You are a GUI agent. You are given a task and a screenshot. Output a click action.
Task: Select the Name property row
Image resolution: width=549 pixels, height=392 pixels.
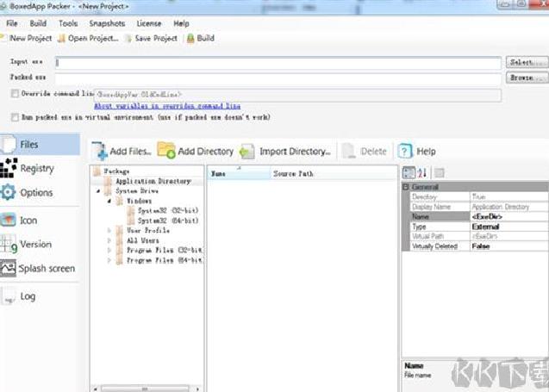(478, 216)
